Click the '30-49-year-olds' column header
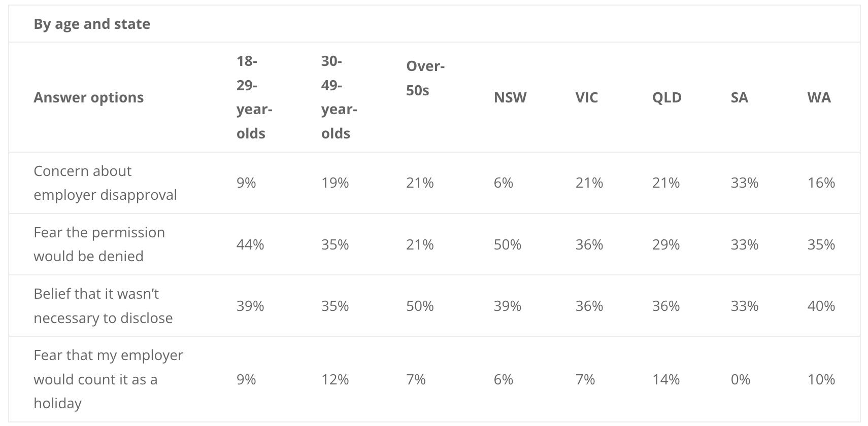The width and height of the screenshot is (868, 426). (x=339, y=97)
